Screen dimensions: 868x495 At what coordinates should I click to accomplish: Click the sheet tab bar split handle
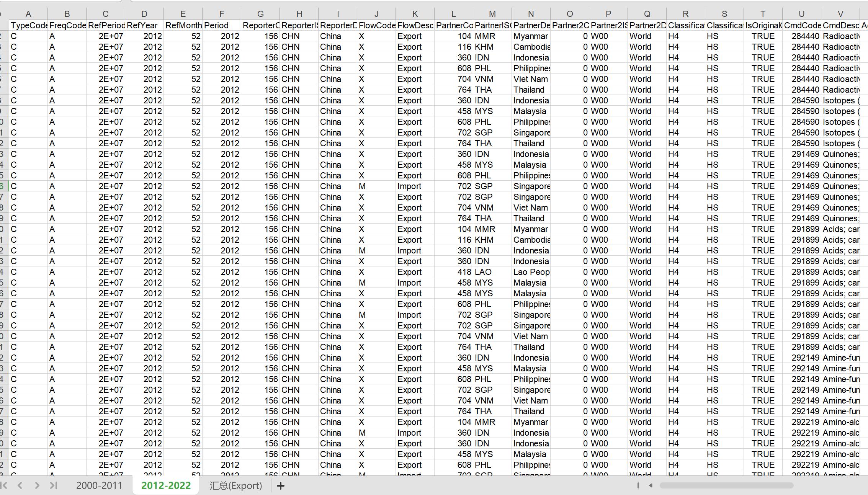[638, 485]
